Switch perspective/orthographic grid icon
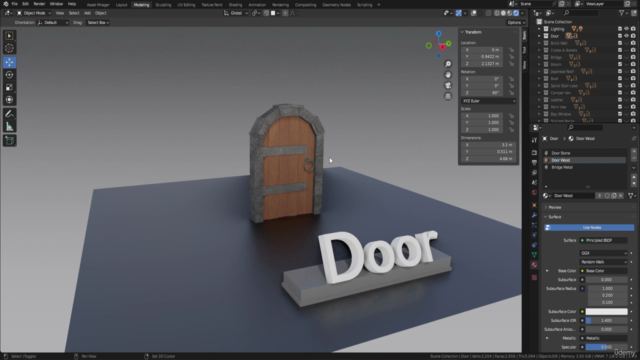The width and height of the screenshot is (640, 360). pyautogui.click(x=448, y=96)
